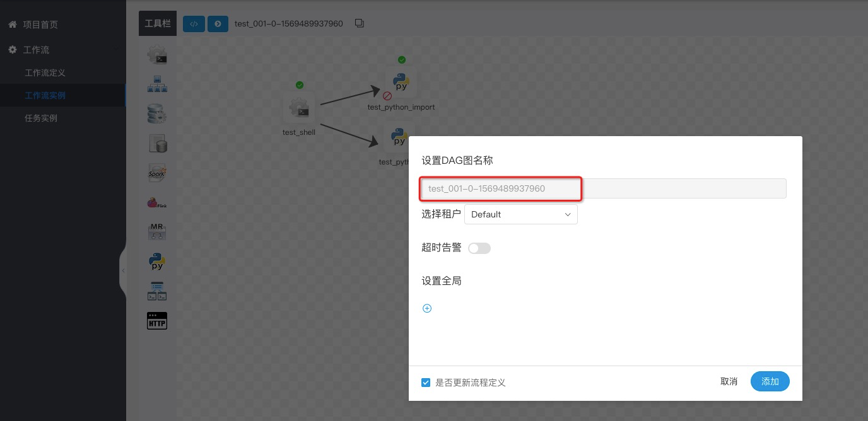Viewport: 868px width, 421px height.
Task: Click the DAG name input field
Action: tap(604, 188)
